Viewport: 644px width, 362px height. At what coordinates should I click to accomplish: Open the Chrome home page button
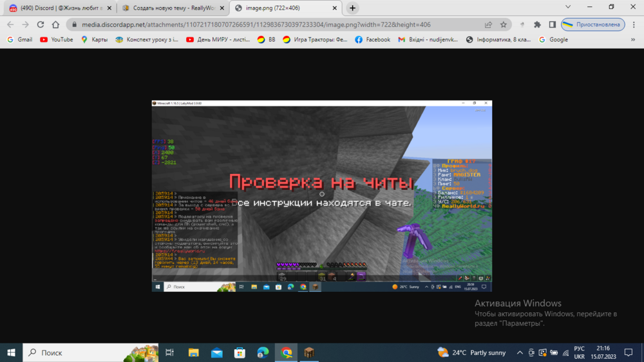pyautogui.click(x=55, y=24)
